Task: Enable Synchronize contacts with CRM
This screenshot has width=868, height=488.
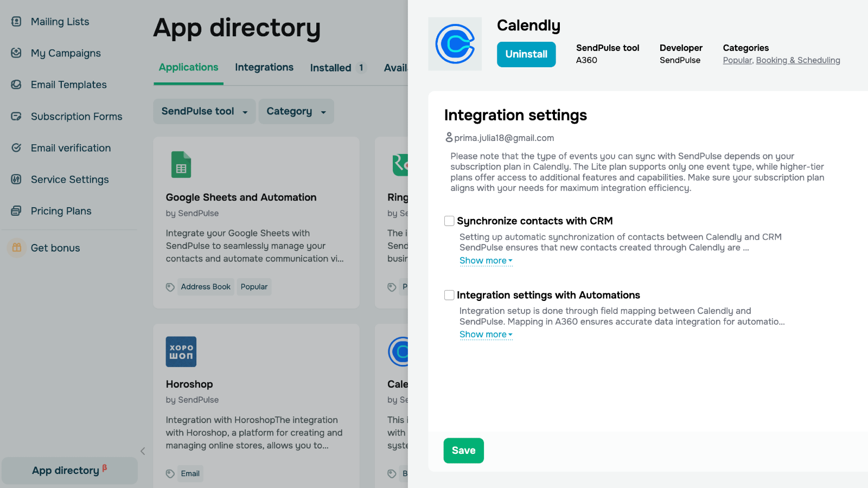Action: [449, 221]
